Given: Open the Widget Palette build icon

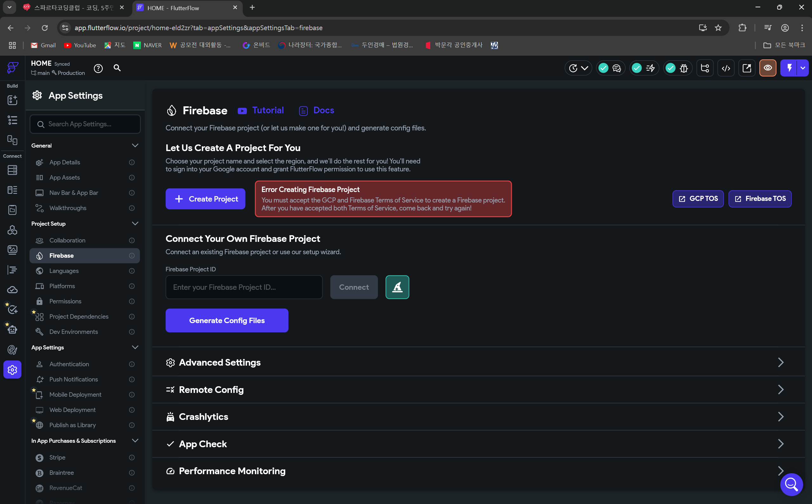Looking at the screenshot, I should point(12,100).
